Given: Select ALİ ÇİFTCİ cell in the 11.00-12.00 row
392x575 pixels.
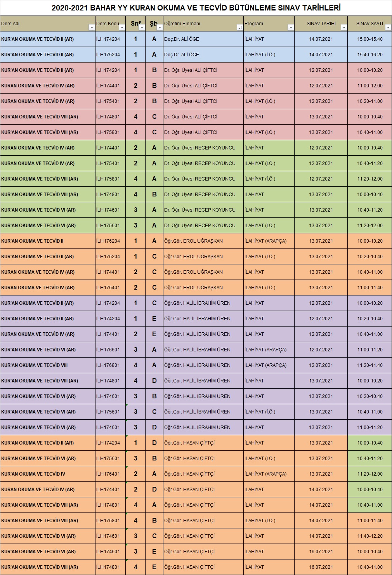Looking at the screenshot, I should point(203,86).
